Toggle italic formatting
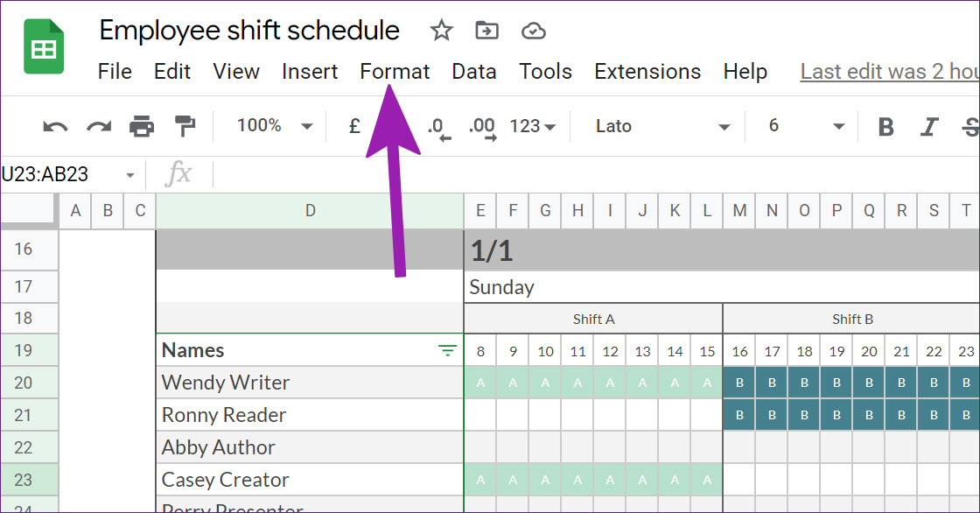Viewport: 980px width, 513px height. [x=928, y=125]
